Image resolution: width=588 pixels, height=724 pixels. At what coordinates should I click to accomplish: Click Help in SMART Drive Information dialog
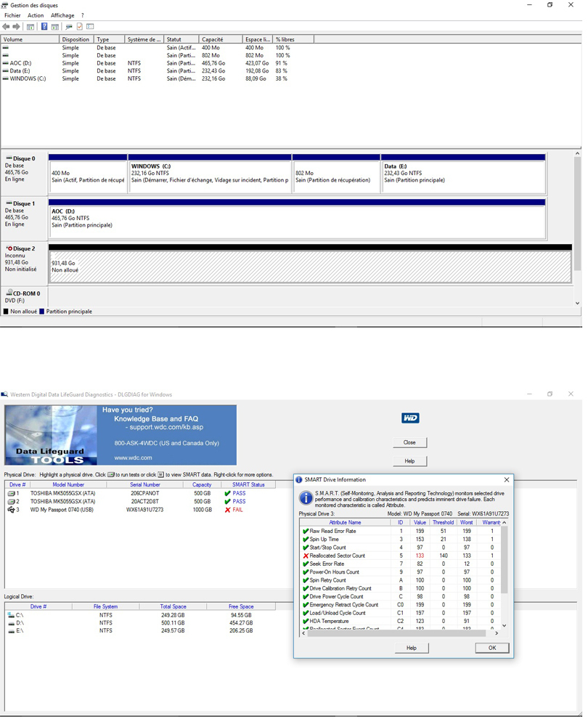click(x=412, y=648)
